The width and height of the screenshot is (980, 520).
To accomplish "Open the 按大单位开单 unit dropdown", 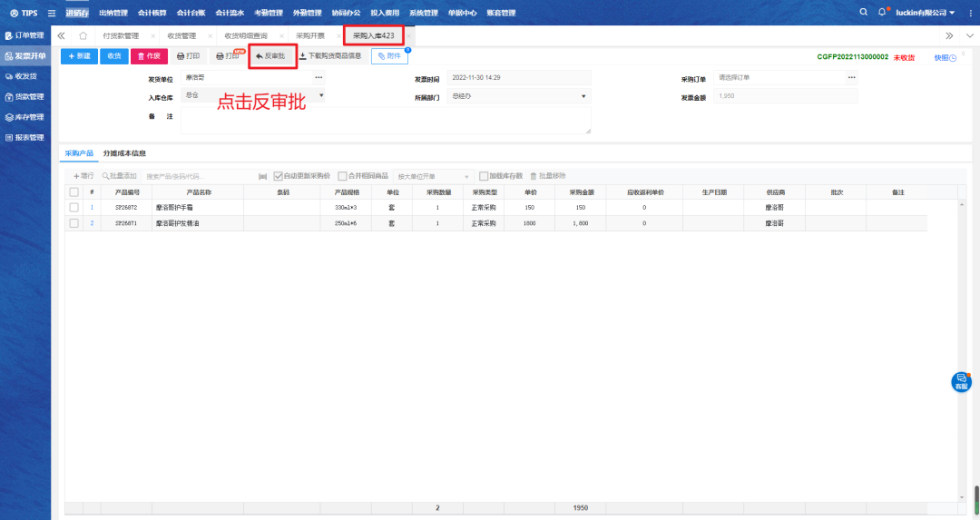I will pyautogui.click(x=466, y=176).
